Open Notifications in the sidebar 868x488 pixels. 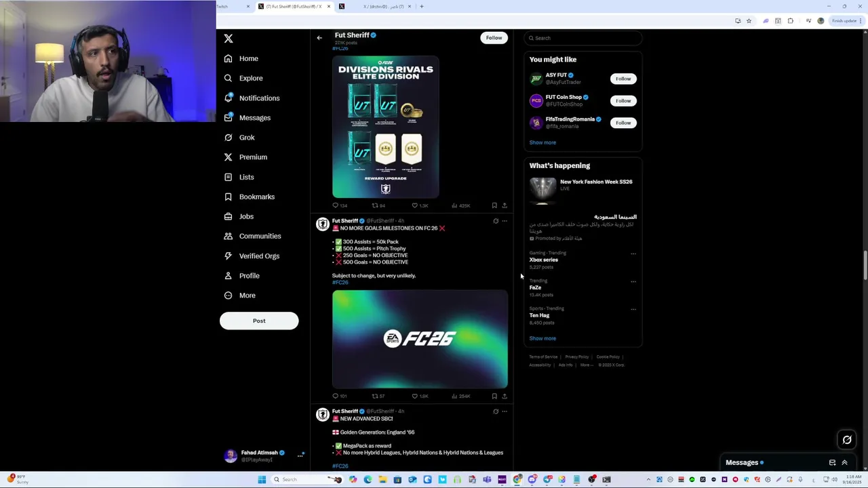252,98
